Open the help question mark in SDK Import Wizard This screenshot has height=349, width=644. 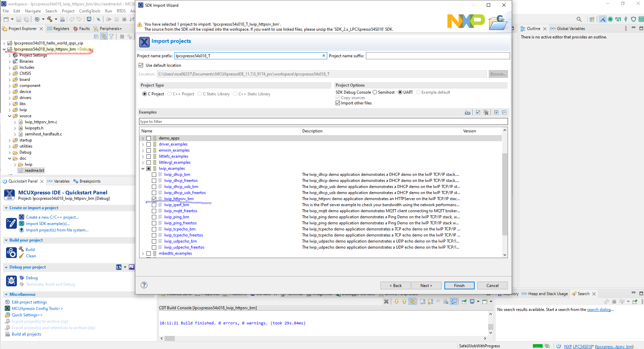tap(144, 285)
